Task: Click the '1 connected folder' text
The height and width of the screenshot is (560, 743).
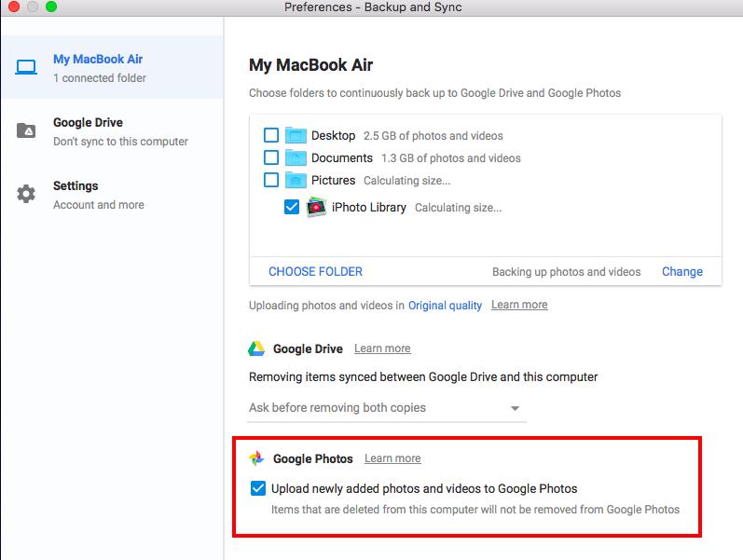Action: pos(100,78)
